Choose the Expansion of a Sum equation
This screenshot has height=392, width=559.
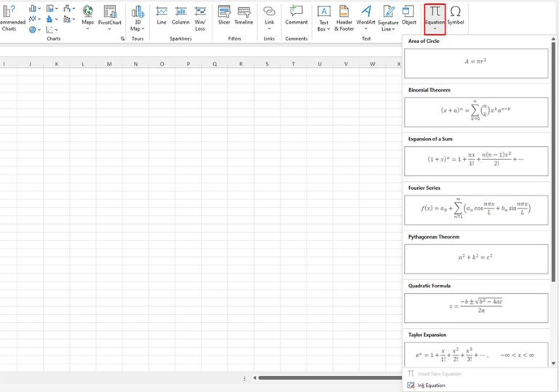pyautogui.click(x=476, y=161)
